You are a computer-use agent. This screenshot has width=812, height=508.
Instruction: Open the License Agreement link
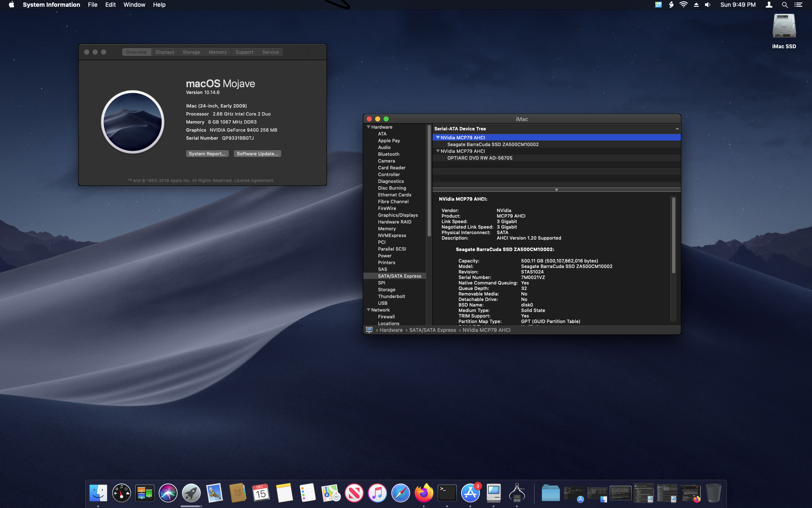coord(254,180)
